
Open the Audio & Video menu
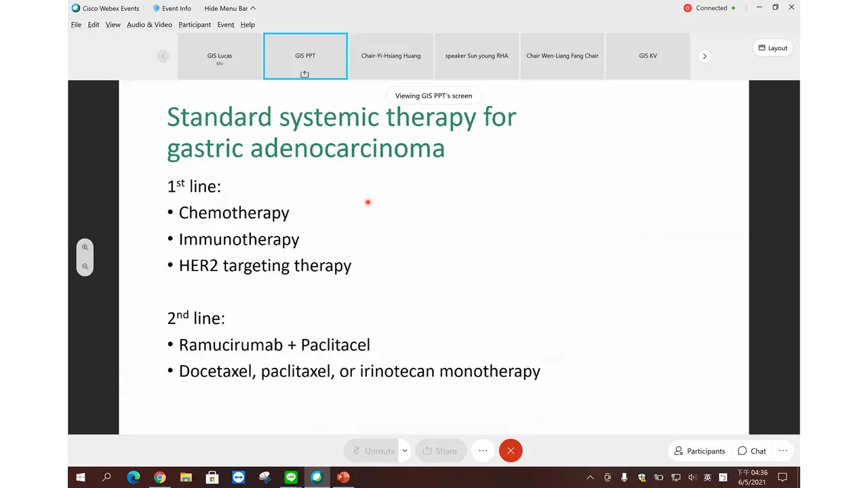[149, 24]
